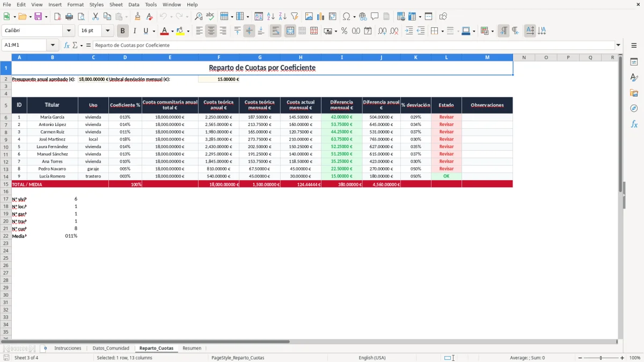Click the Save document icon
The height and width of the screenshot is (362, 644).
point(38,17)
